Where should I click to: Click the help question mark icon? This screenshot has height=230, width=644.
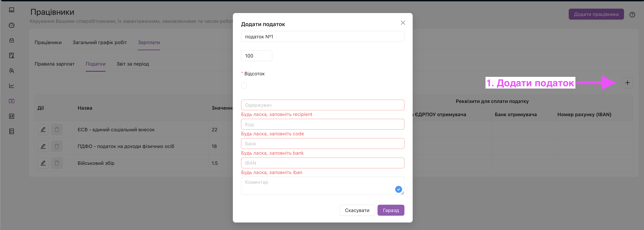pos(632,15)
